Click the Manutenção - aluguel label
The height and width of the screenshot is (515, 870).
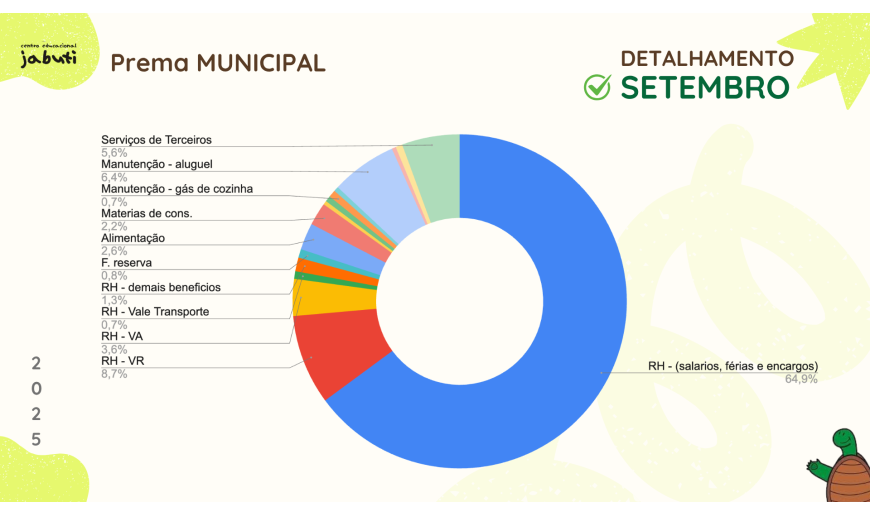157,164
